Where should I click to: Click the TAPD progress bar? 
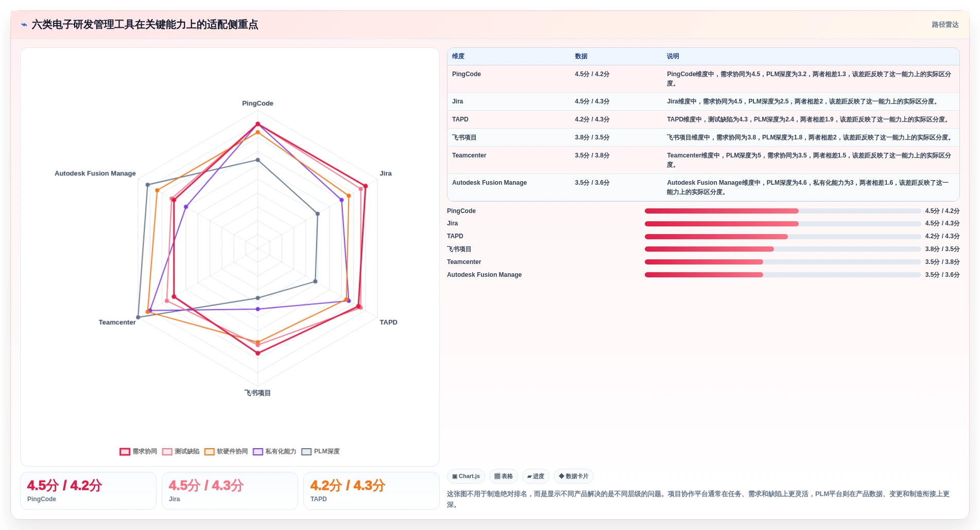pyautogui.click(x=783, y=237)
